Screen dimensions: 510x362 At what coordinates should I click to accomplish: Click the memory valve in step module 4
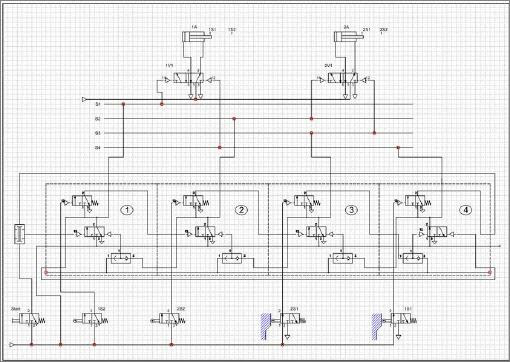(x=438, y=232)
